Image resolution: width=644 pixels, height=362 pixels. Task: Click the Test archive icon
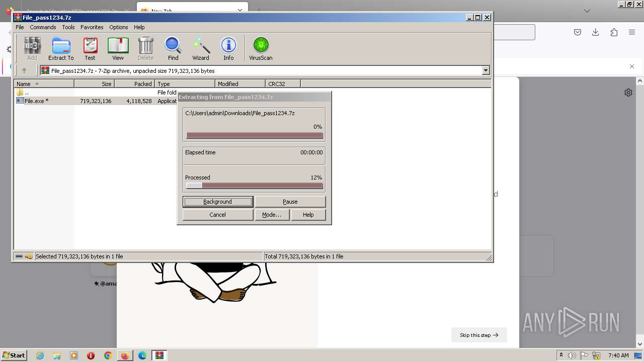click(x=90, y=49)
